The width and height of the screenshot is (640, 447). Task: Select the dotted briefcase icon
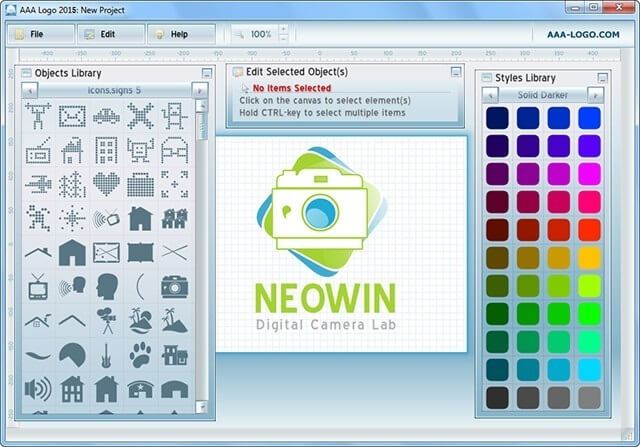[x=140, y=185]
